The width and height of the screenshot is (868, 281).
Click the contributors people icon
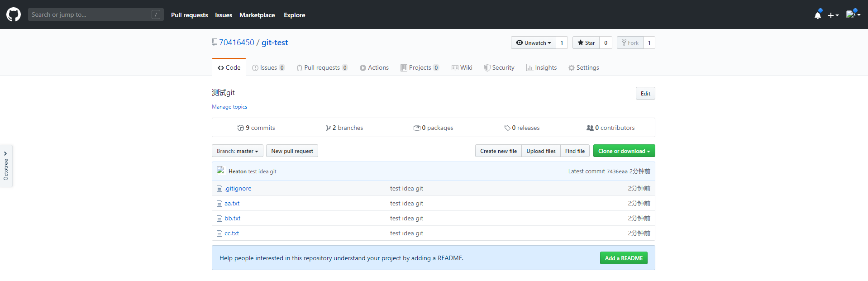pos(590,128)
